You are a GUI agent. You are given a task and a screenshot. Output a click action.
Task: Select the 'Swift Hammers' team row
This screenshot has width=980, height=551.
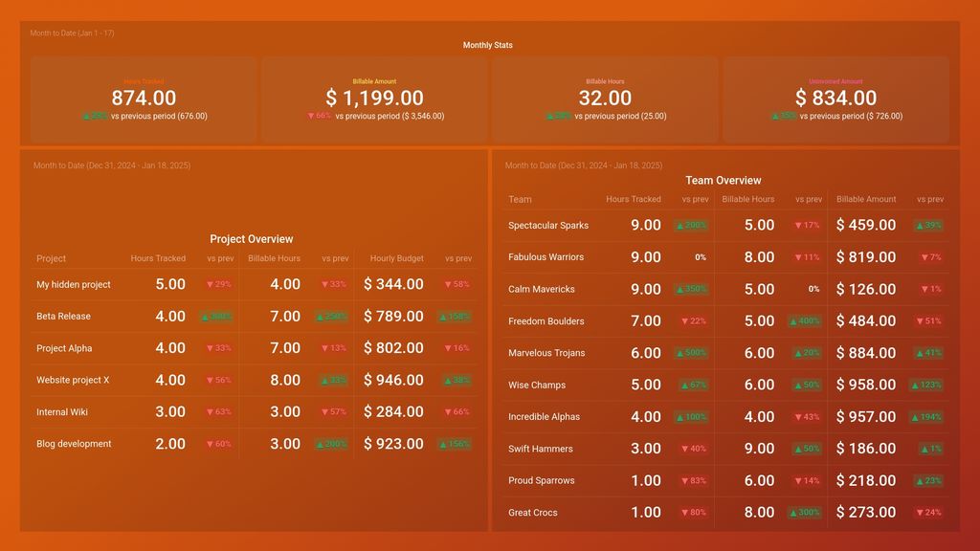(x=725, y=449)
